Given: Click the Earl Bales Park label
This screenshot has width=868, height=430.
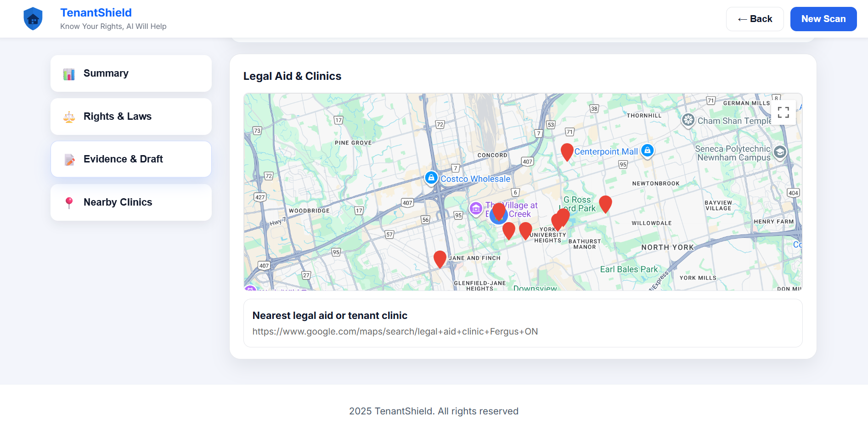Looking at the screenshot, I should coord(629,269).
